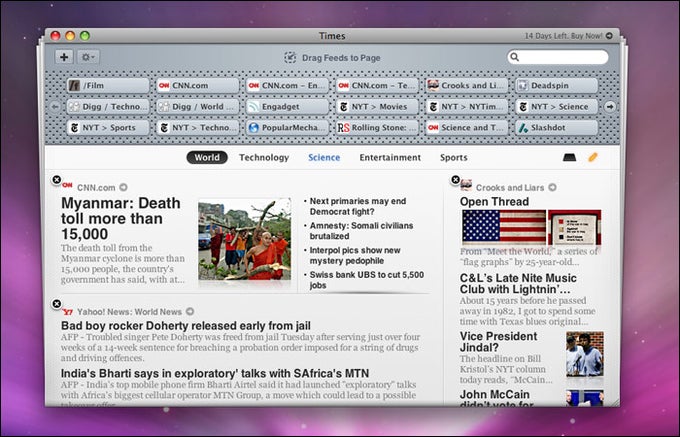Select the NYT > Movies feed tile
680x437 pixels.
point(377,107)
